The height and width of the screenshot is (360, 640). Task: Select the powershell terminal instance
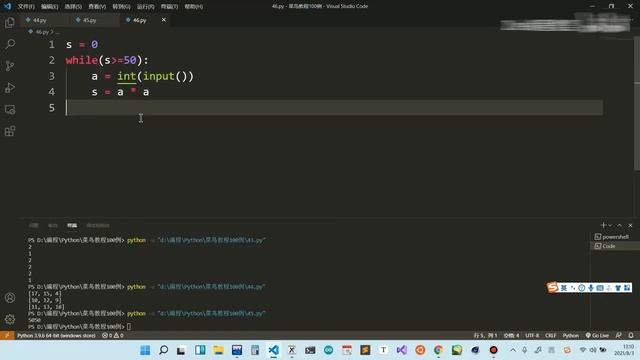pyautogui.click(x=615, y=237)
